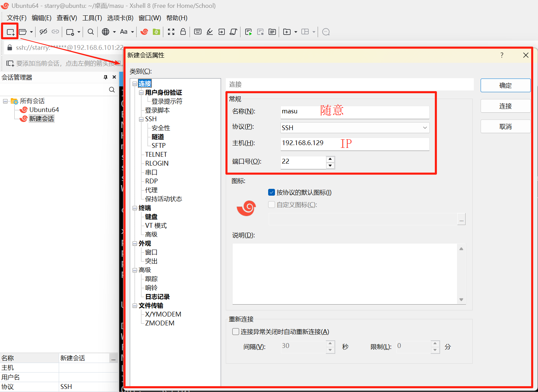Viewport: 538px width, 392px height.
Task: Open the 工具(T) menu
Action: [92, 18]
